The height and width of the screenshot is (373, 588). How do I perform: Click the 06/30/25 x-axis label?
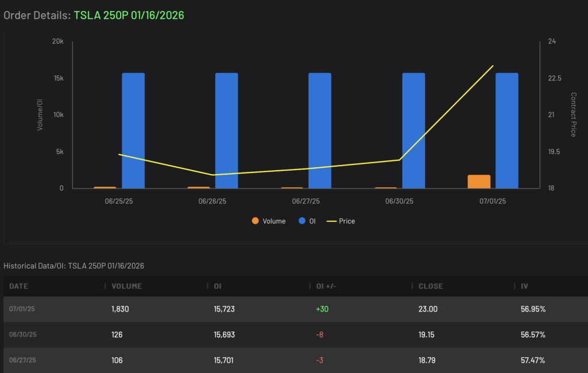400,201
